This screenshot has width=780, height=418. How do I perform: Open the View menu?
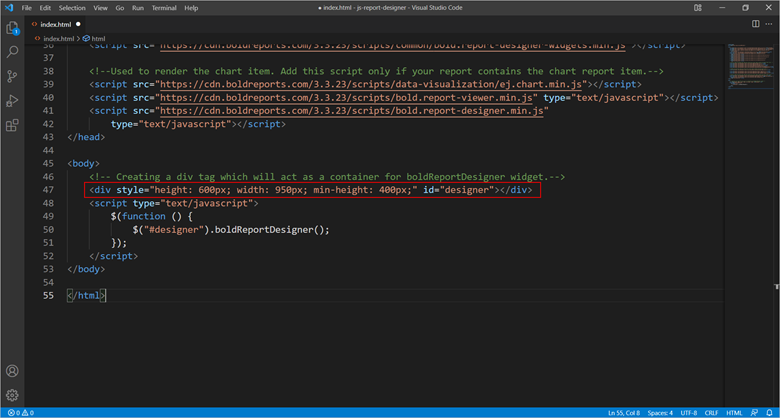(100, 8)
